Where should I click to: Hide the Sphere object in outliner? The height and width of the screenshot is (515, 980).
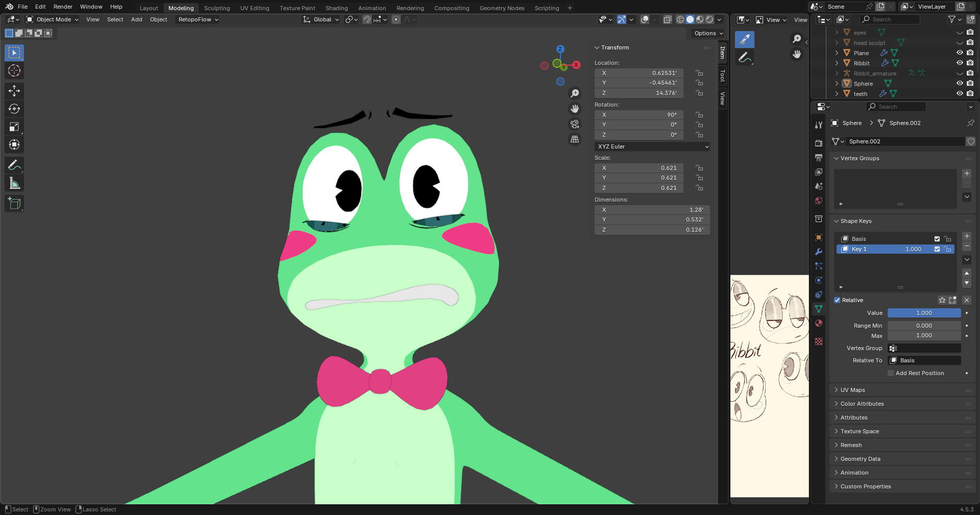tap(960, 83)
